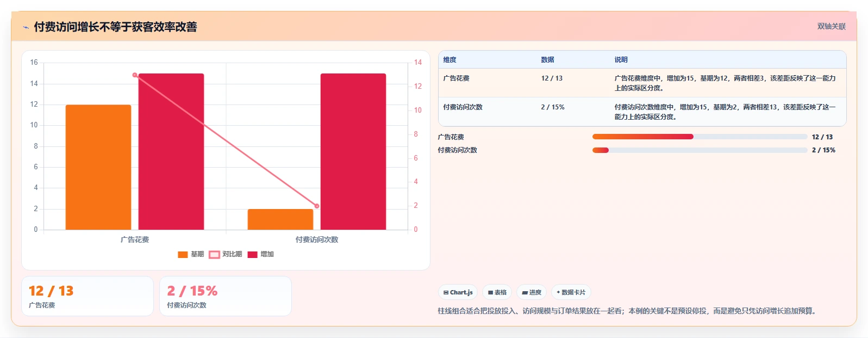This screenshot has height=338, width=868.
Task: Click the lightning icon beside the card title
Action: click(x=26, y=27)
